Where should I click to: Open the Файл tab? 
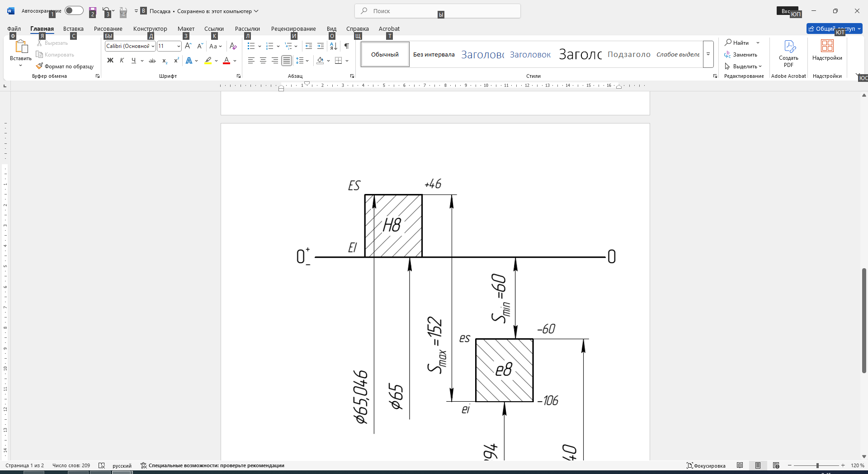click(x=14, y=28)
